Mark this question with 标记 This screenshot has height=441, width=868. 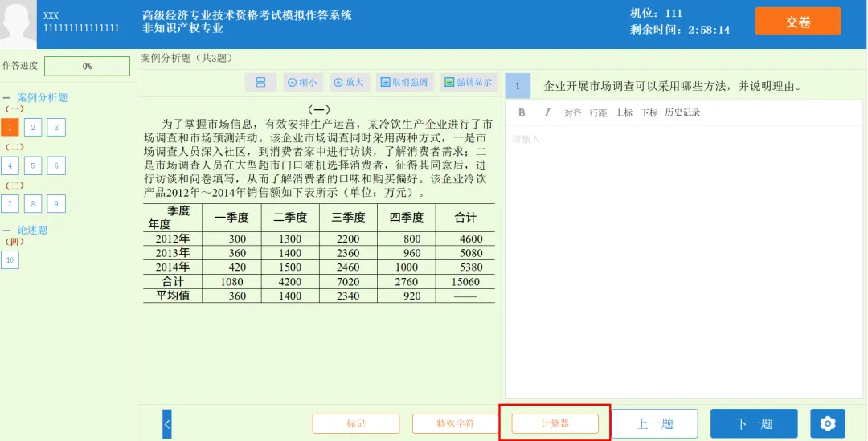click(356, 424)
